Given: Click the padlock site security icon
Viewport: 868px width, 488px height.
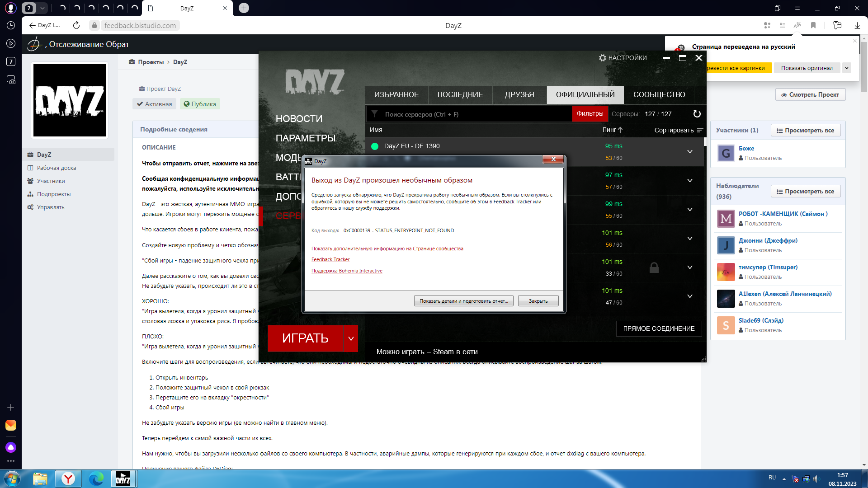Looking at the screenshot, I should (x=94, y=25).
